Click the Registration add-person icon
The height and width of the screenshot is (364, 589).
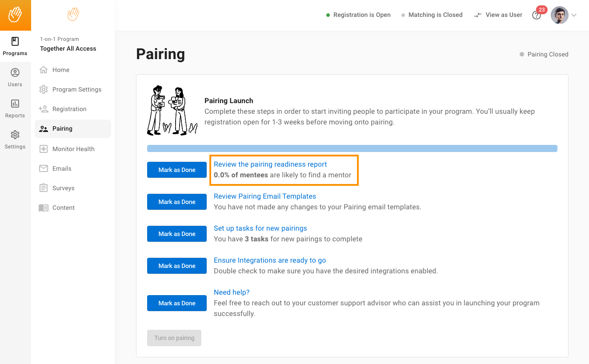[x=44, y=109]
